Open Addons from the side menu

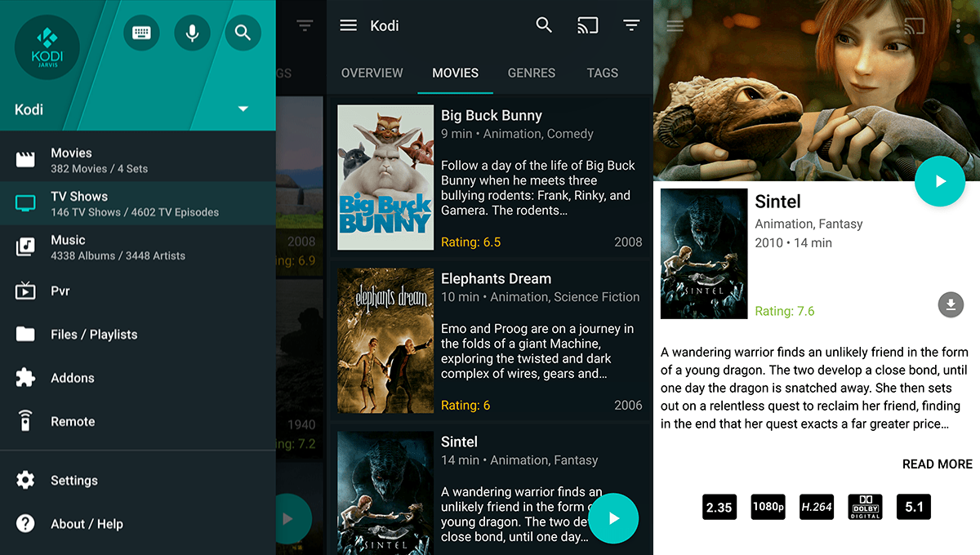(x=73, y=378)
